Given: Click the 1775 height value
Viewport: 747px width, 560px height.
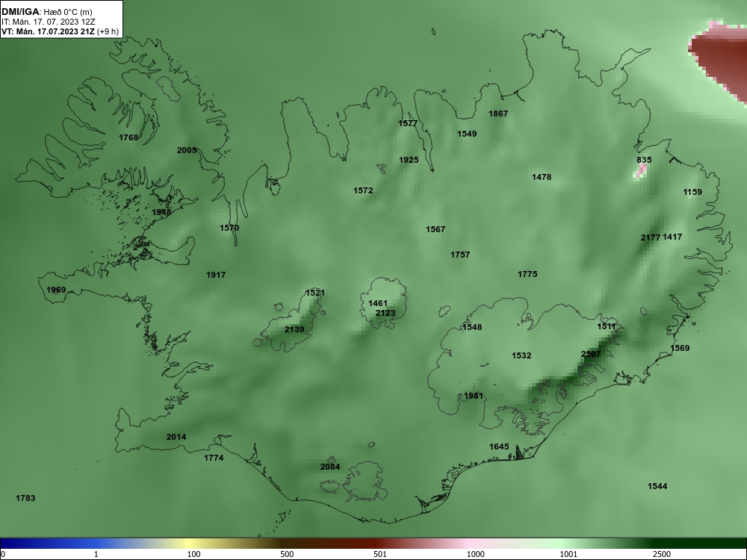Looking at the screenshot, I should click(x=527, y=274).
